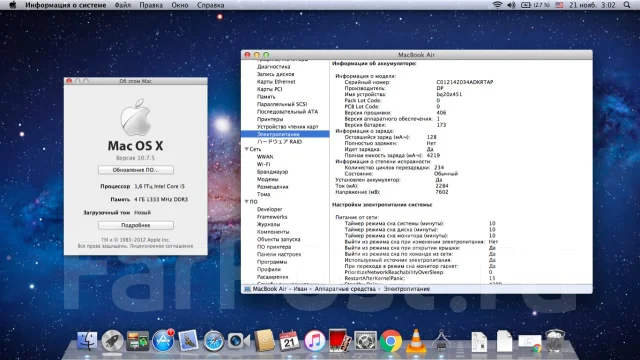Open input source flag menu
Screen dimensions: 640x360
[559, 5]
